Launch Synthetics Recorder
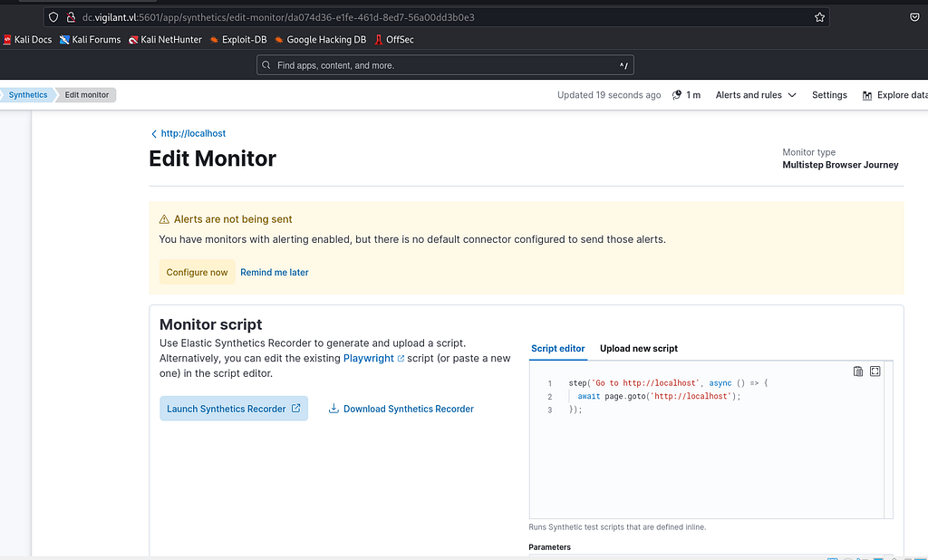Viewport: 928px width, 560px height. point(234,409)
